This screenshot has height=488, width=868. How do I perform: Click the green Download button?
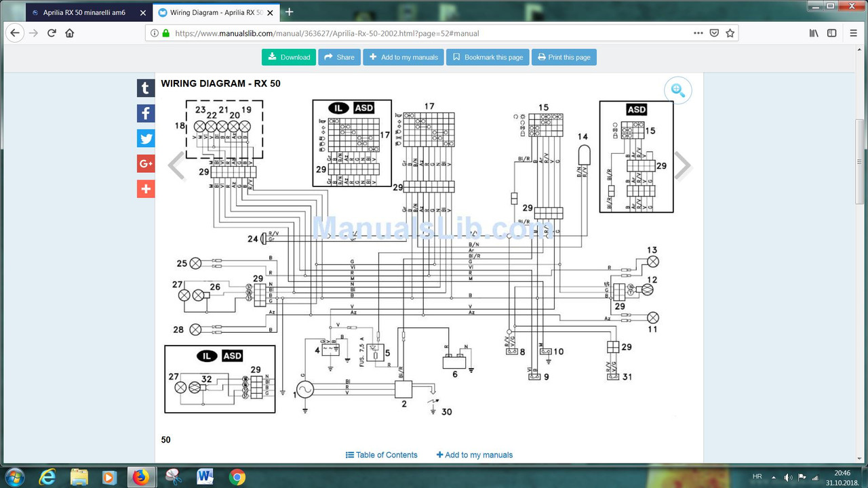[289, 57]
